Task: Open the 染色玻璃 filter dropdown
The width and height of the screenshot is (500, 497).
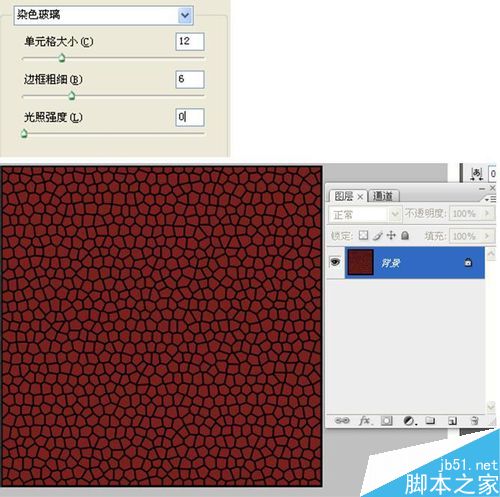Action: pyautogui.click(x=185, y=15)
